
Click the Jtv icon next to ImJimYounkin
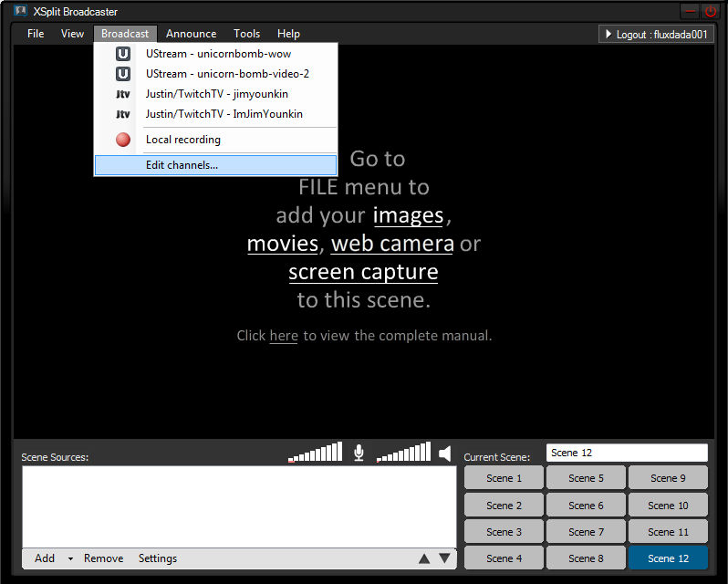pyautogui.click(x=123, y=114)
